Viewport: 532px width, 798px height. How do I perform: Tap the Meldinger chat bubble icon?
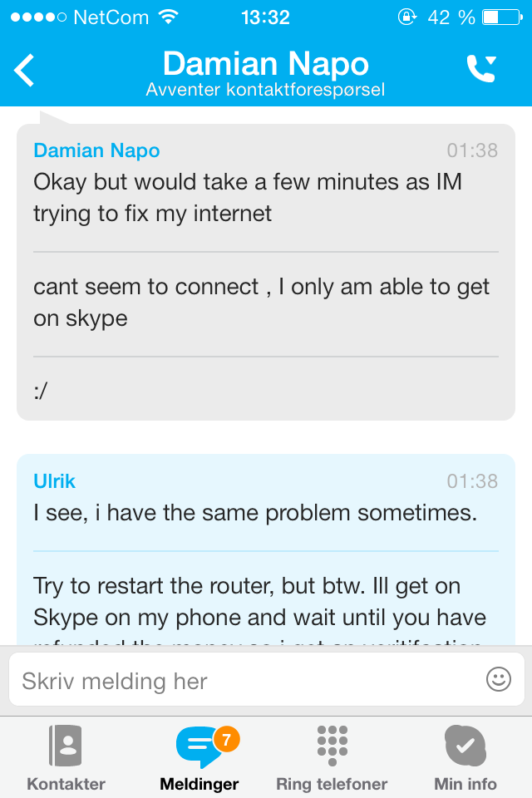point(199,746)
